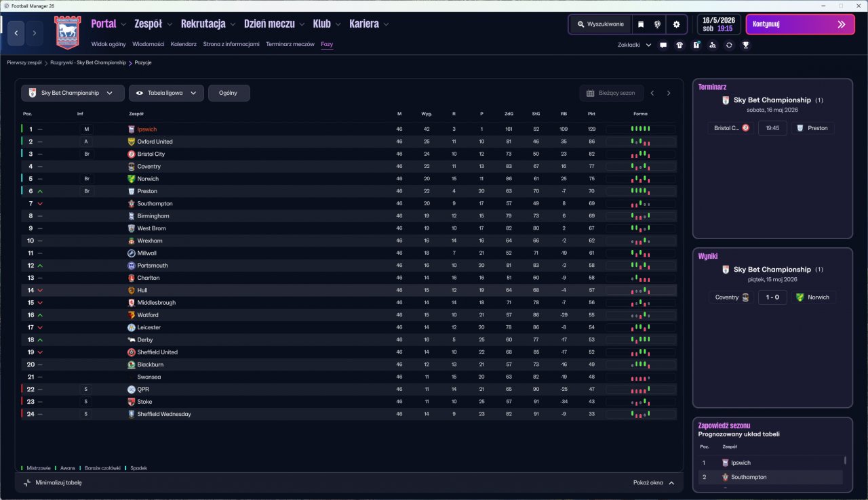
Task: Expand the Zespół menu chevron
Action: [169, 24]
